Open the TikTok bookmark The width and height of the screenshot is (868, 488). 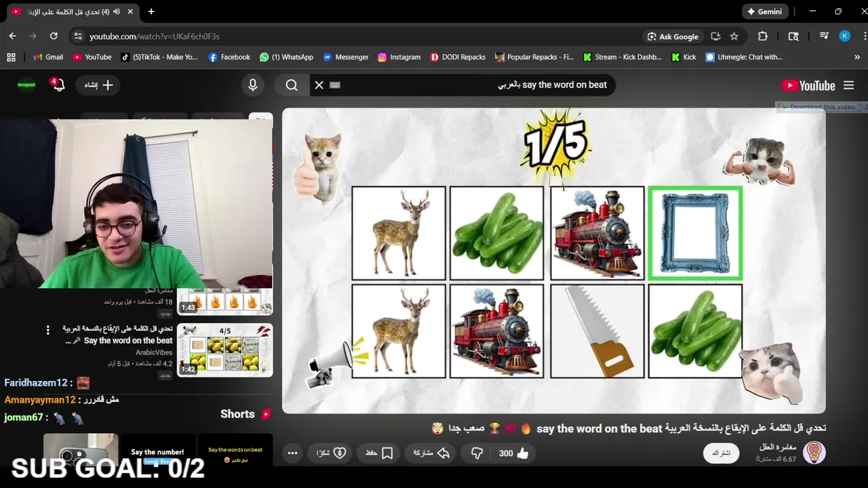[159, 57]
